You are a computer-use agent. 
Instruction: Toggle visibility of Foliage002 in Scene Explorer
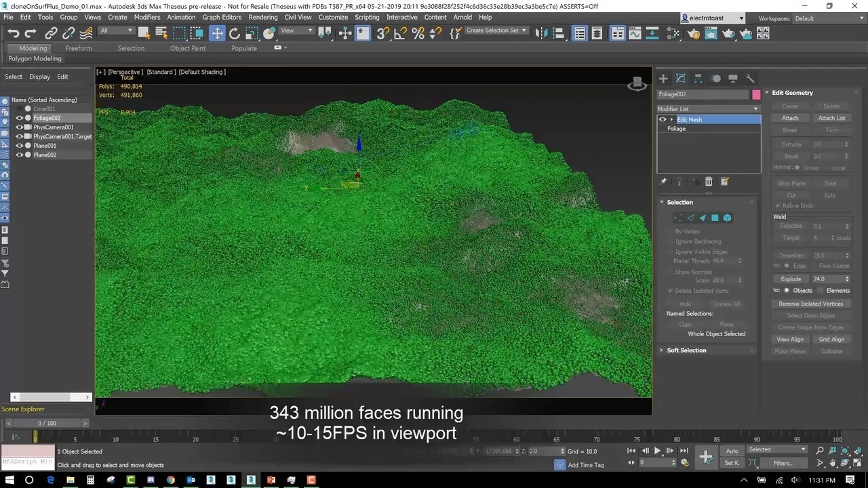click(x=20, y=118)
